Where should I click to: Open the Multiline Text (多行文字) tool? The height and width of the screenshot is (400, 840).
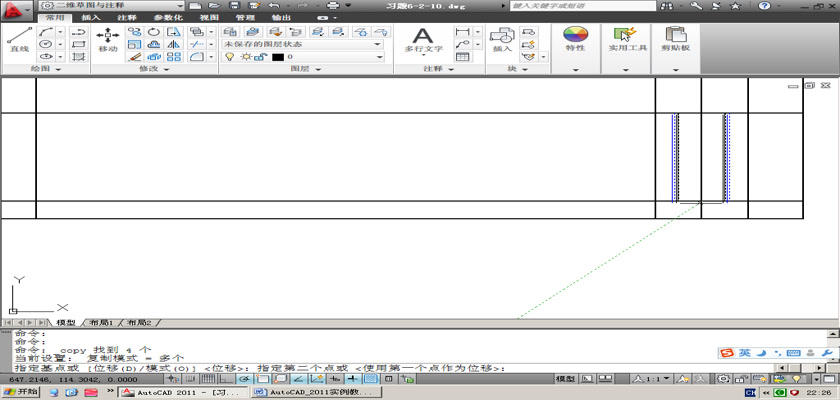[423, 40]
